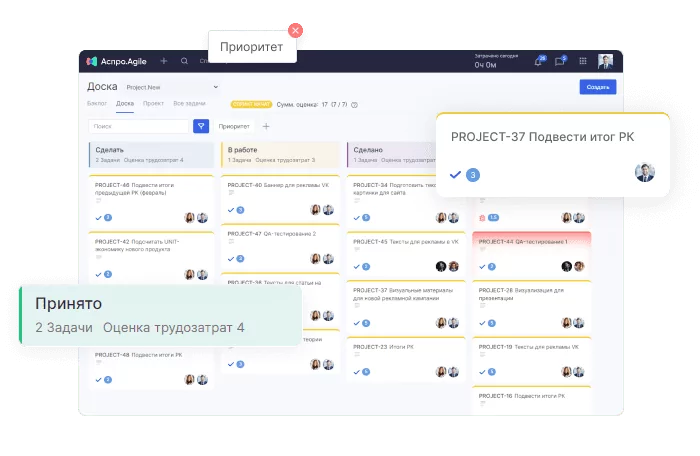Image resolution: width=700 pixels, height=456 pixels.
Task: Open the notifications bell icon
Action: click(x=538, y=61)
